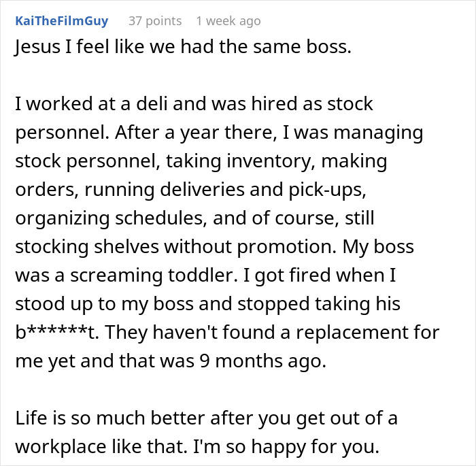This screenshot has height=466, width=476.
Task: Click the '37 points' score label
Action: pyautogui.click(x=156, y=21)
